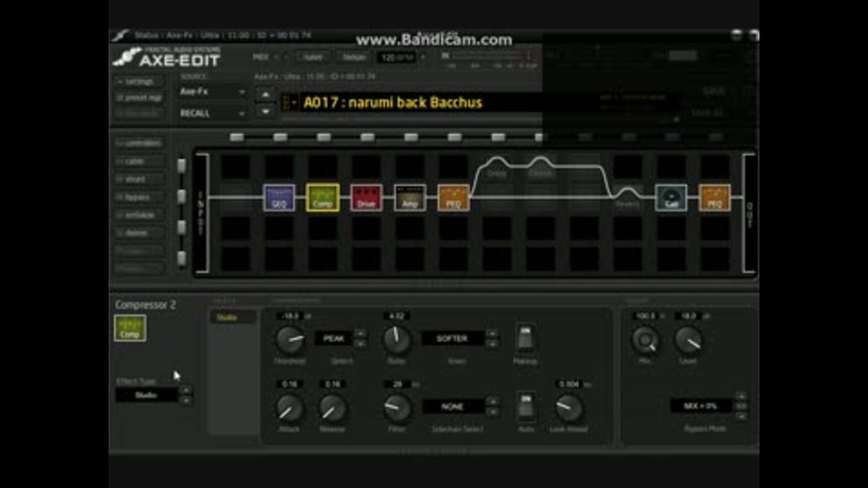Click the Attack knob

pos(289,408)
